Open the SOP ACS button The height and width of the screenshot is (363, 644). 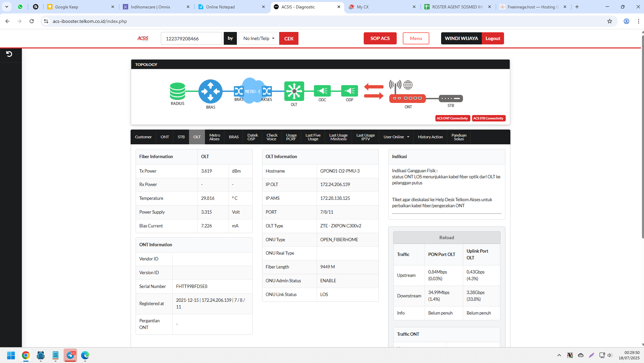pyautogui.click(x=380, y=38)
